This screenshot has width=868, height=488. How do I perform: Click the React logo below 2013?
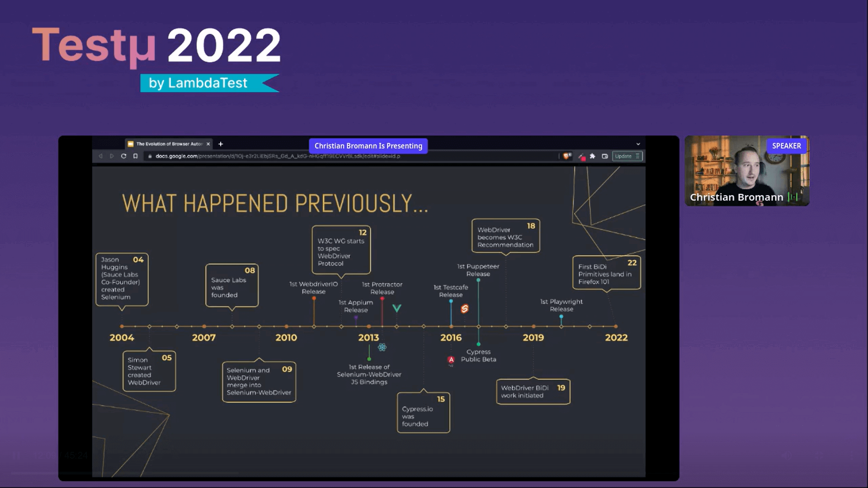[x=382, y=347]
